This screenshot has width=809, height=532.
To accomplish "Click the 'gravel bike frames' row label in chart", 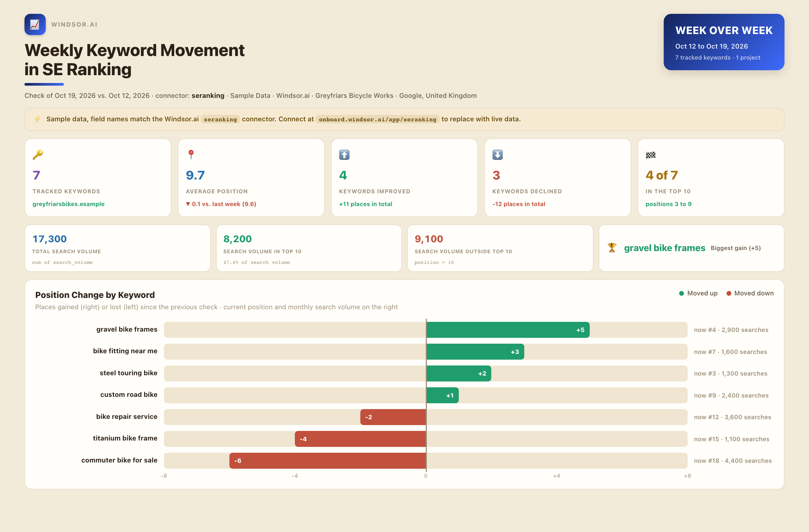I will point(127,329).
